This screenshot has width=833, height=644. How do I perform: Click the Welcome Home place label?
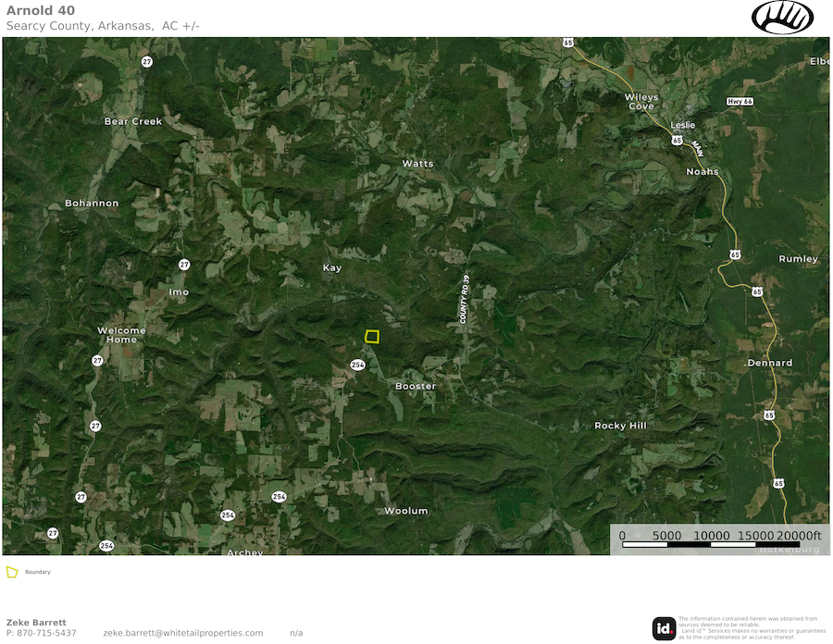click(x=121, y=334)
